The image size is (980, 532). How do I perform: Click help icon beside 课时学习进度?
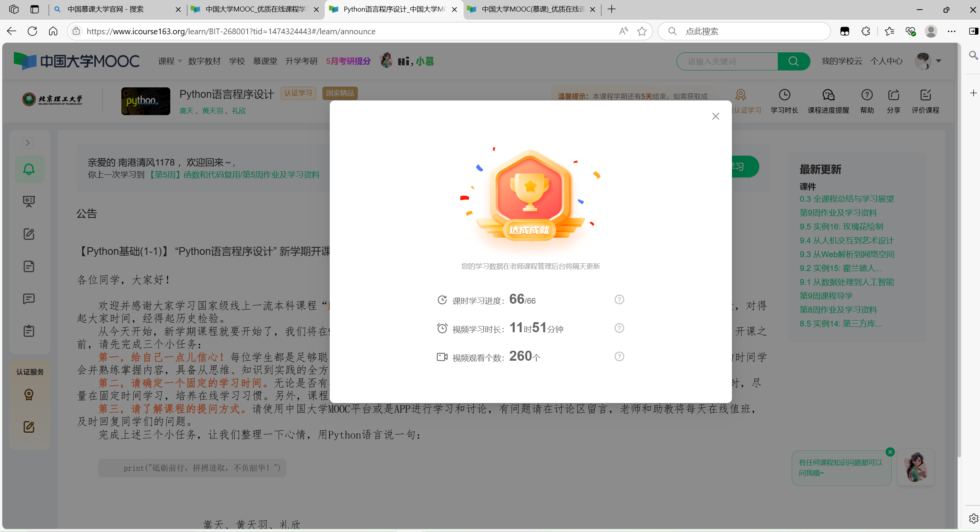tap(619, 299)
